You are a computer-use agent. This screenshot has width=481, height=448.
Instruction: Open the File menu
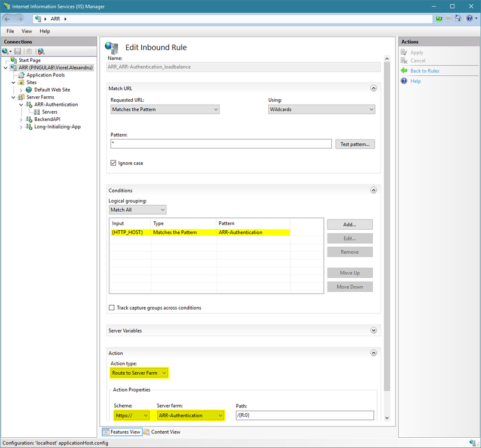tap(10, 31)
